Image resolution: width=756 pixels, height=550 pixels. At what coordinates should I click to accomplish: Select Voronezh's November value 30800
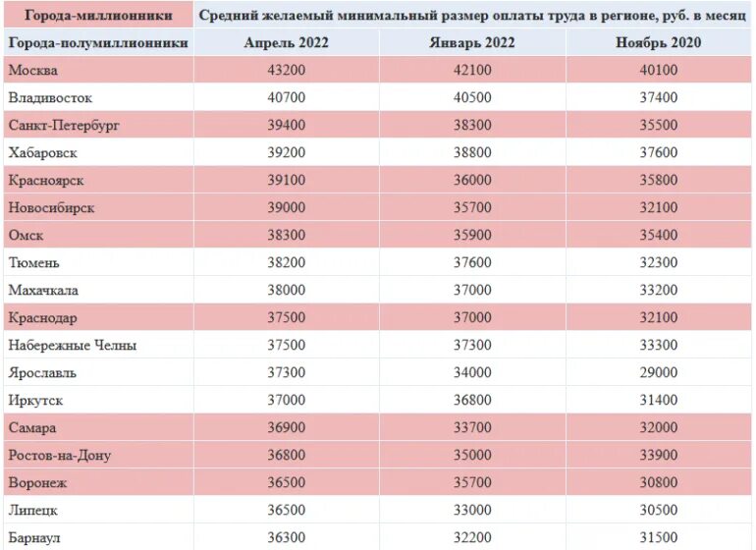[x=659, y=482]
